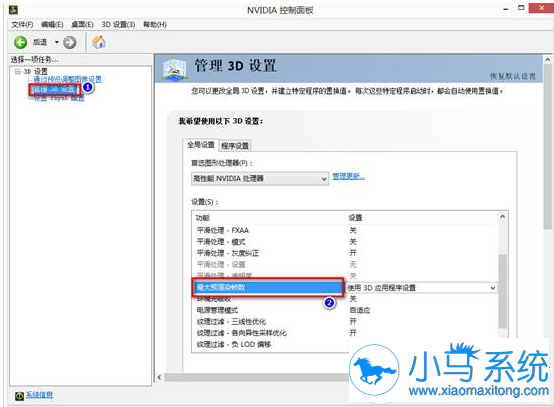Select 管理 3D 设置 in the task tree
The image size is (554, 407).
tap(54, 90)
